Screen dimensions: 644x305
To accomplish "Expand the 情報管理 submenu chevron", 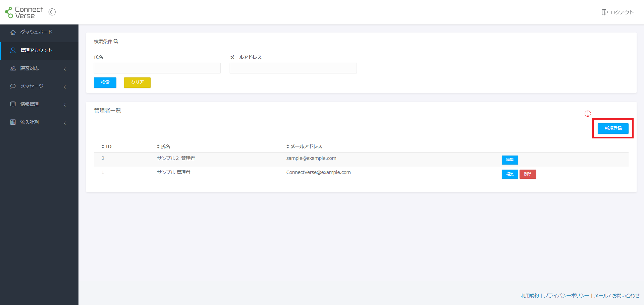I will [65, 105].
